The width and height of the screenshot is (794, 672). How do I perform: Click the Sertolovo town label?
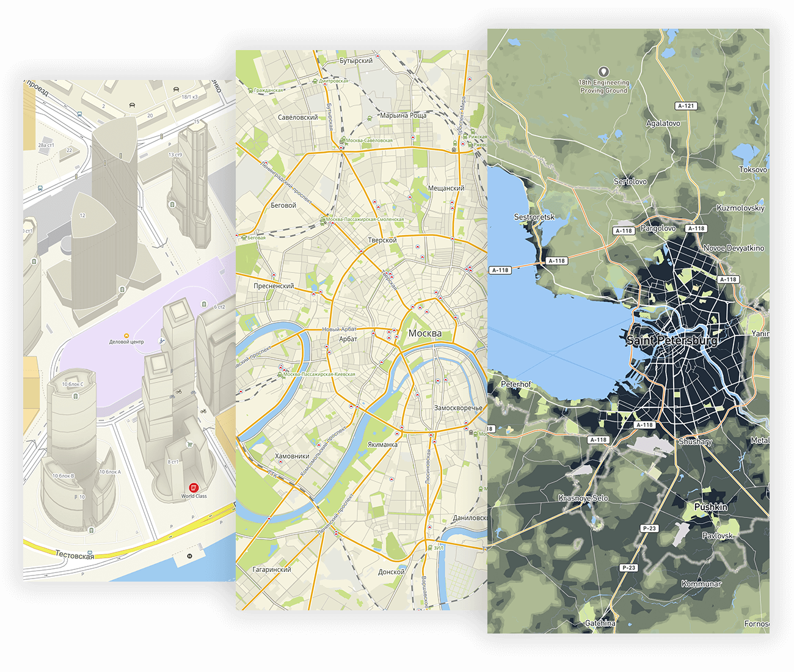coord(630,181)
